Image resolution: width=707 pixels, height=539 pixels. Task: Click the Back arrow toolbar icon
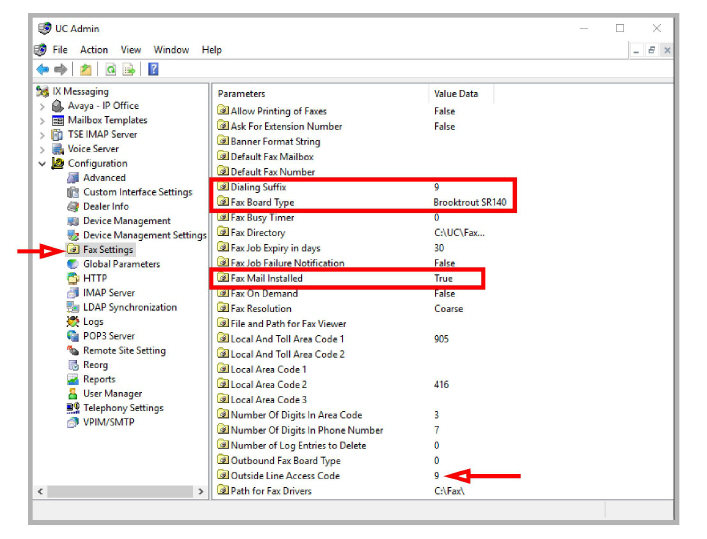[x=43, y=69]
